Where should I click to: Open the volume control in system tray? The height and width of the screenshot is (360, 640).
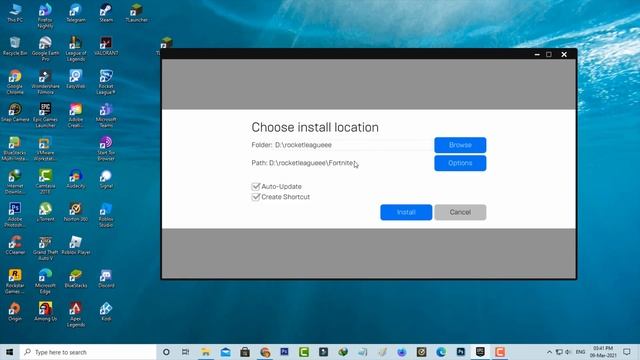tap(568, 352)
